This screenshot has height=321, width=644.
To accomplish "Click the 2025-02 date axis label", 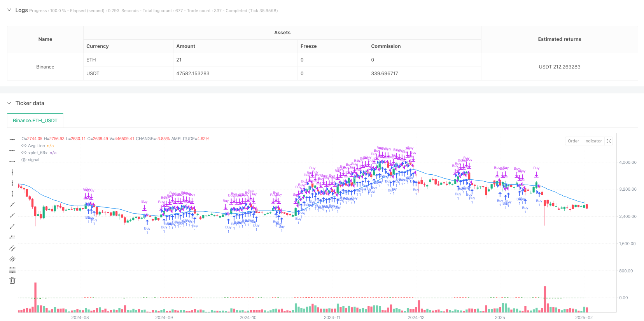I will [584, 317].
